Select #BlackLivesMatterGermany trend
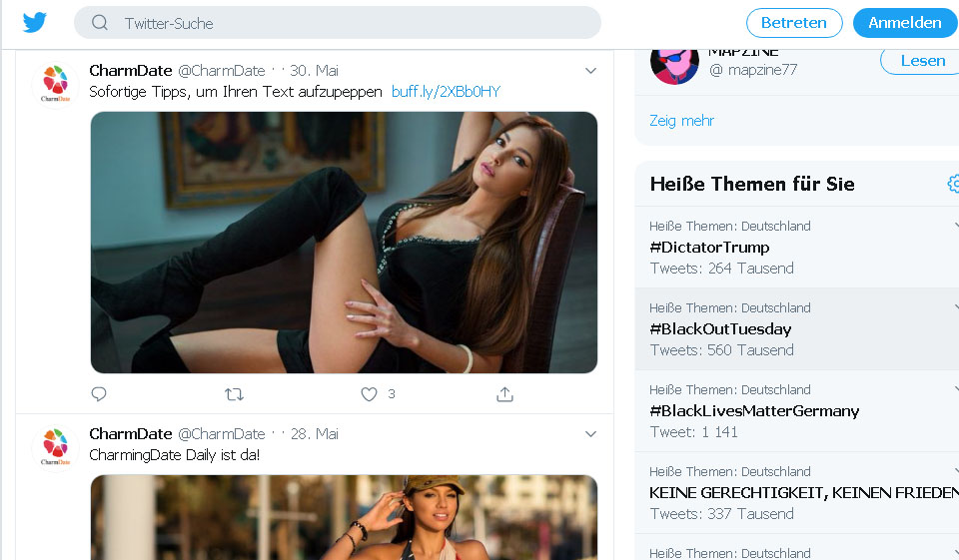Image resolution: width=959 pixels, height=560 pixels. click(x=754, y=410)
